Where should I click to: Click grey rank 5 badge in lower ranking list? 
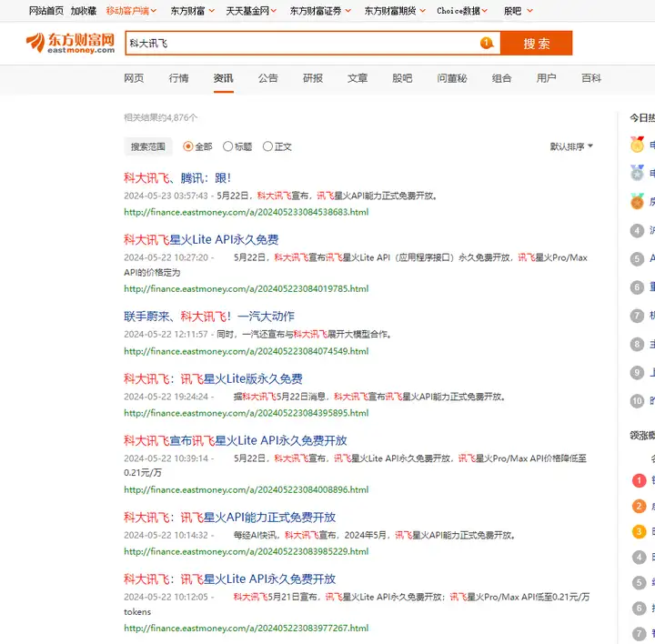[x=640, y=583]
